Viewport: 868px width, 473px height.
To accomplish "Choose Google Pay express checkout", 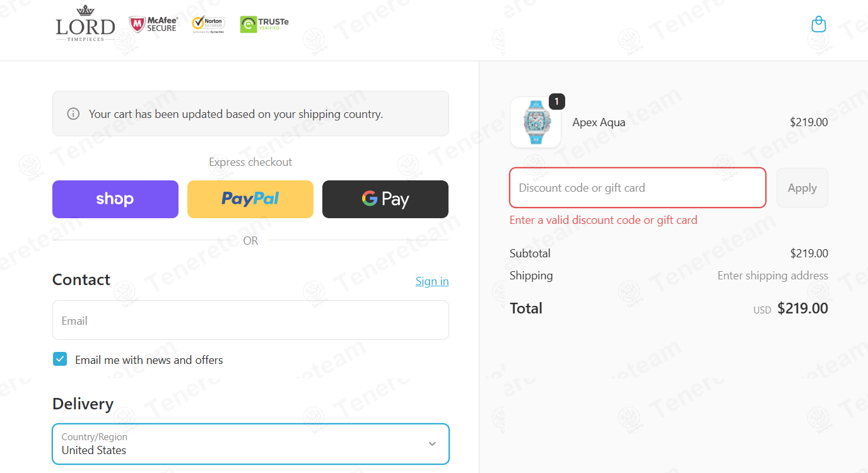I will 385,199.
